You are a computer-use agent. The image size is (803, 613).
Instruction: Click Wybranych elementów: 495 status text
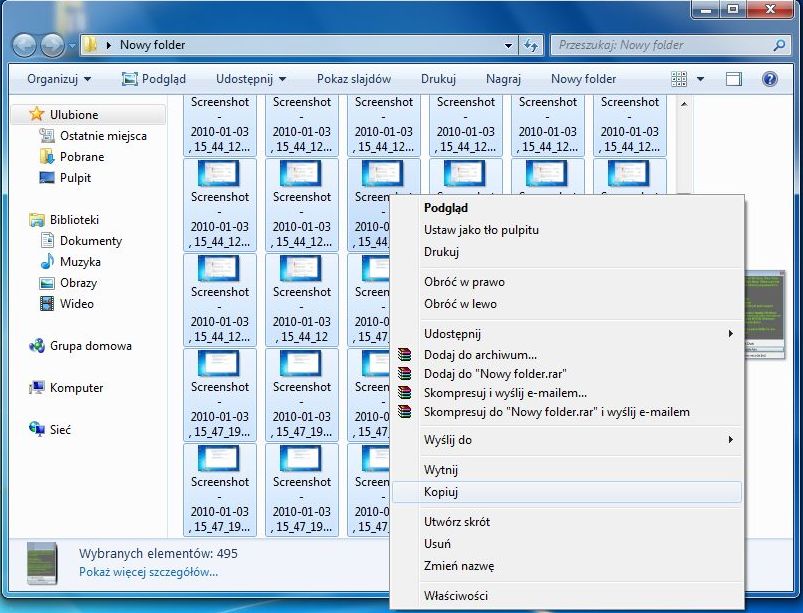(158, 554)
